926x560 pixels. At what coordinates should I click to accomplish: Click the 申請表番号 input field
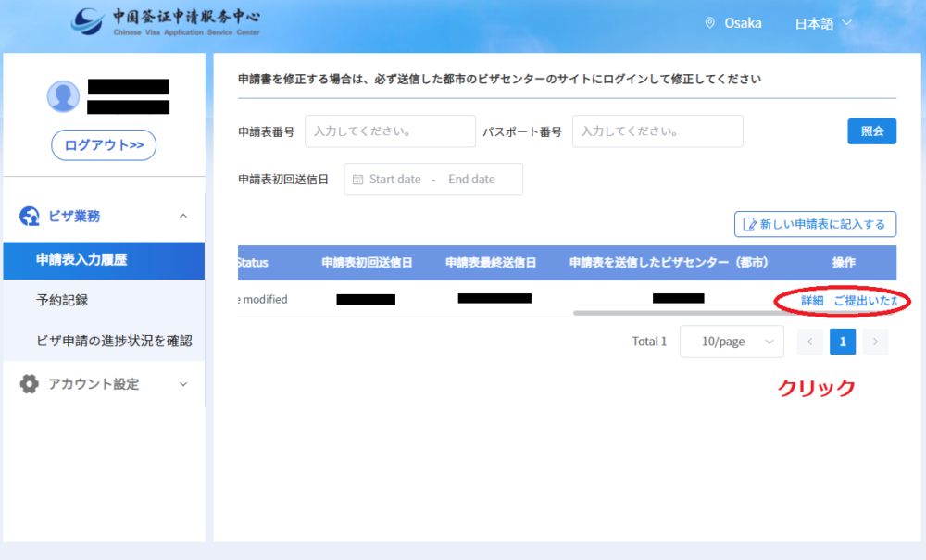(390, 131)
